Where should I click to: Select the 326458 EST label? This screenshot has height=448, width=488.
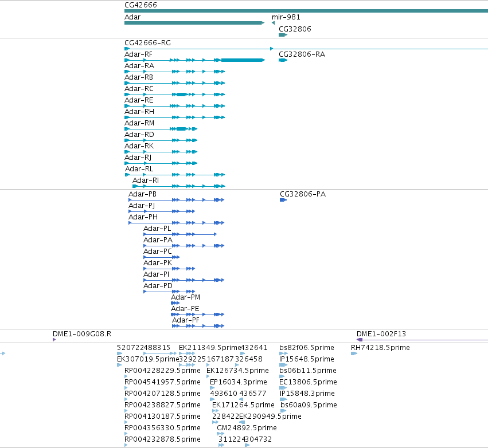249,359
